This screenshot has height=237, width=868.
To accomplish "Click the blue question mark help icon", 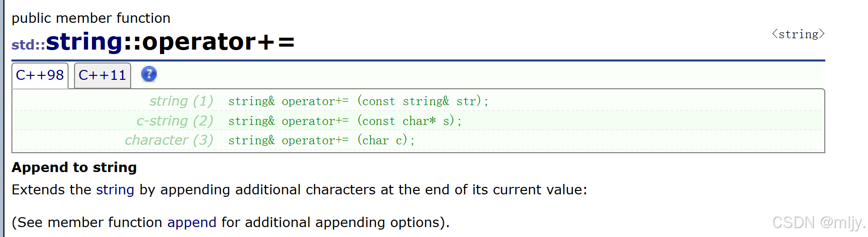I will coord(149,74).
